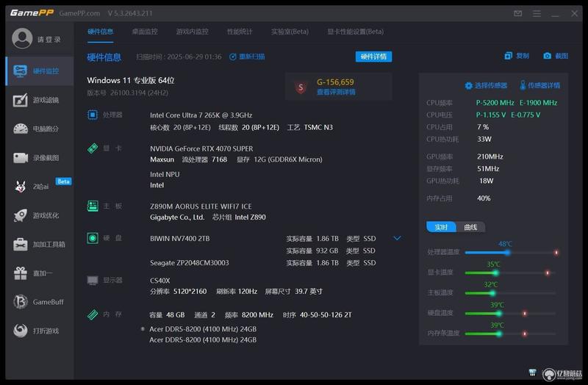Open 游戏滤镜 in the sidebar

coord(40,100)
